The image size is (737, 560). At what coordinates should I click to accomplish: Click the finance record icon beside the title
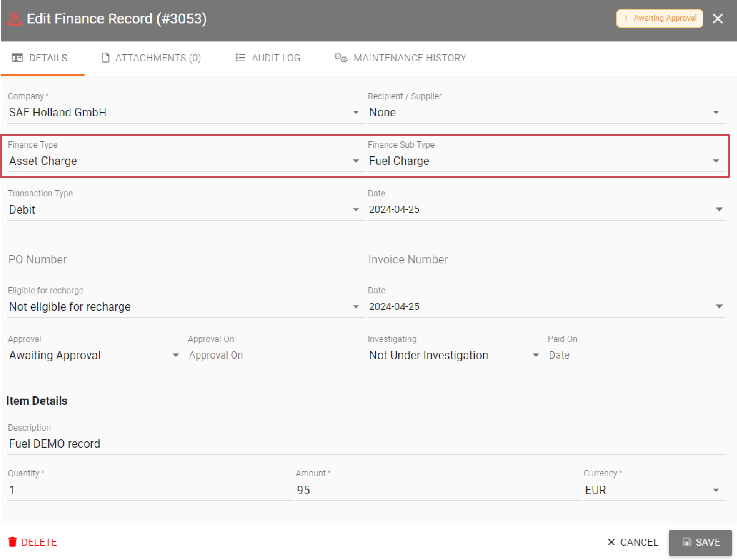(15, 19)
